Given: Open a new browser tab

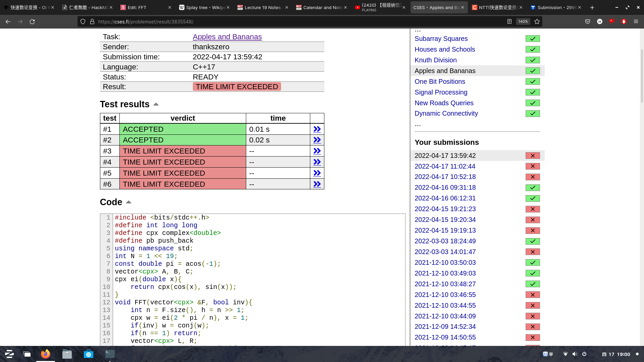Looking at the screenshot, I should (x=592, y=7).
